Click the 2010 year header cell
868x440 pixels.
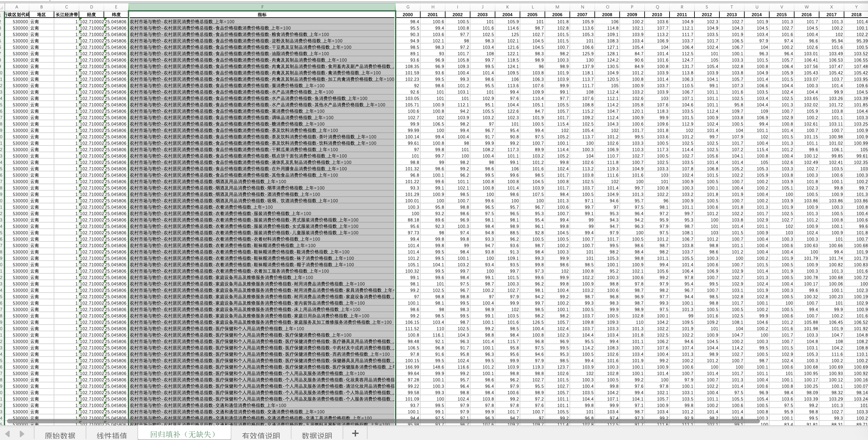[657, 14]
